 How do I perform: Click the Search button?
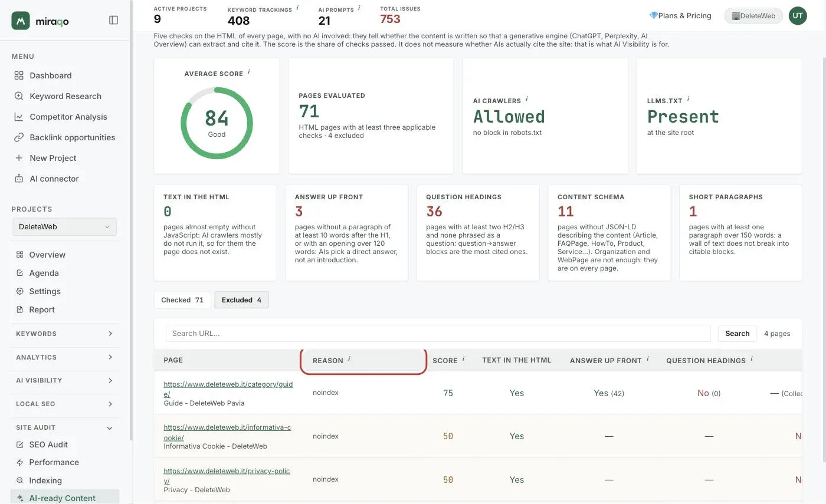coord(737,334)
